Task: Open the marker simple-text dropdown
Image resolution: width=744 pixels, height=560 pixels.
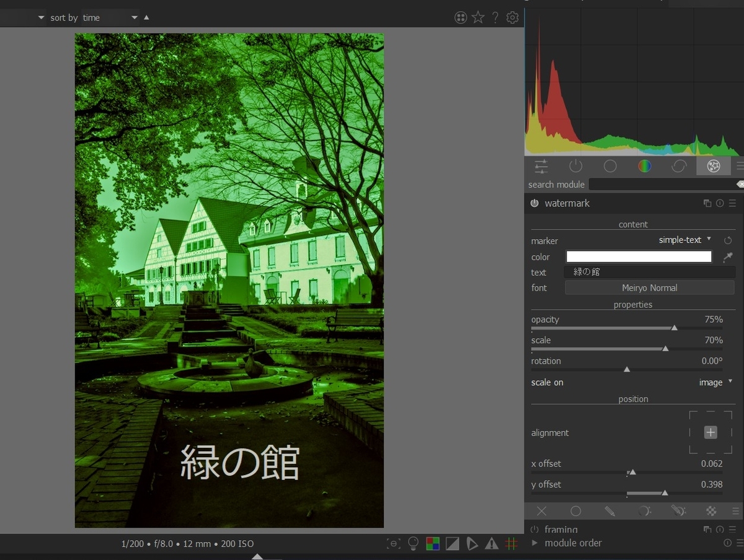Action: click(x=684, y=240)
